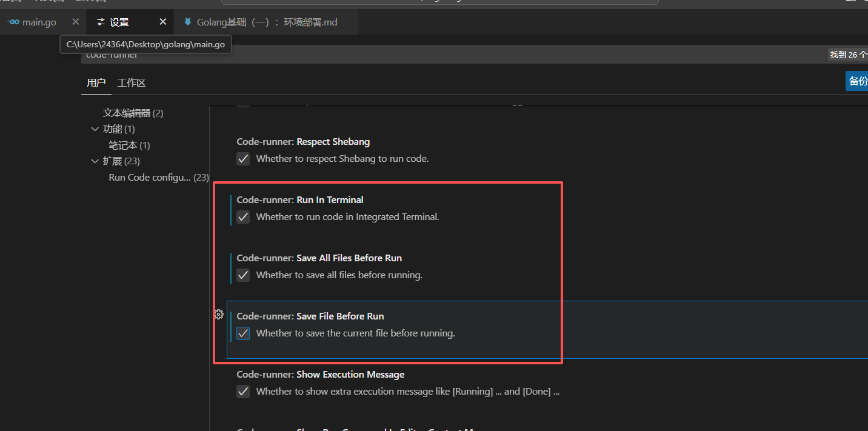The image size is (868, 431).
Task: Click the 备份 button
Action: (857, 81)
